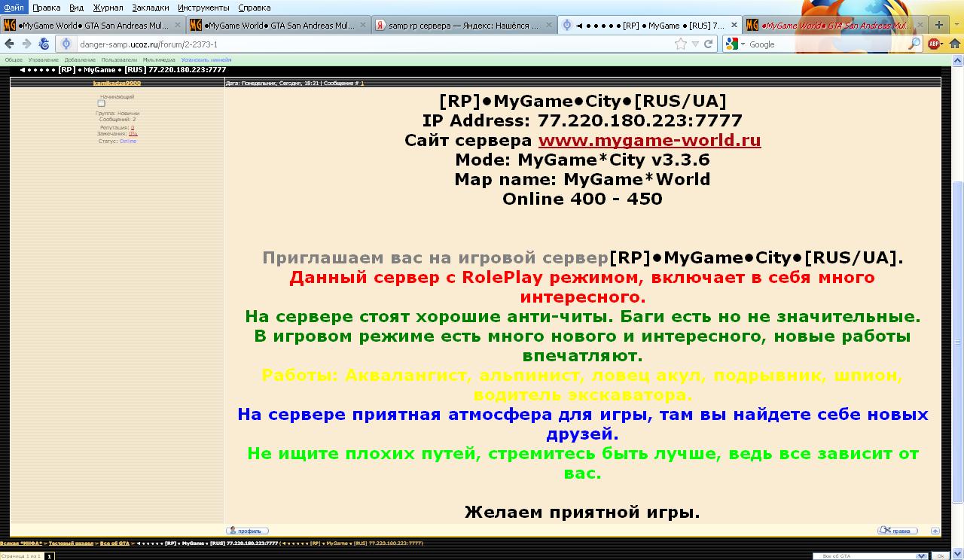
Task: Open the Мультимедиа admin bar menu
Action: pyautogui.click(x=159, y=59)
